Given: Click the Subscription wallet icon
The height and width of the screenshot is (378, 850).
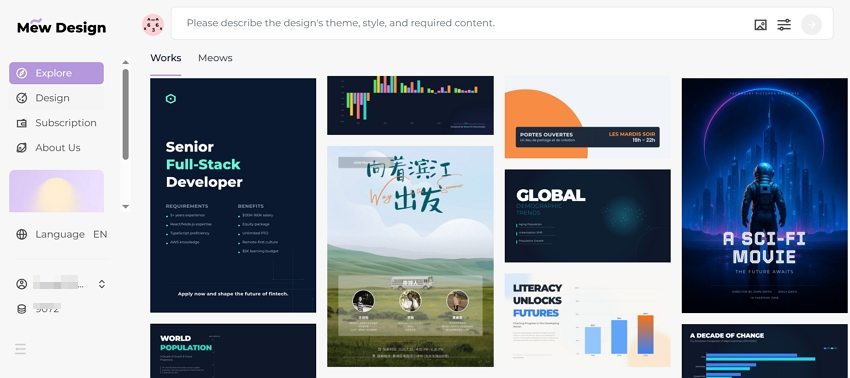Looking at the screenshot, I should 22,123.
